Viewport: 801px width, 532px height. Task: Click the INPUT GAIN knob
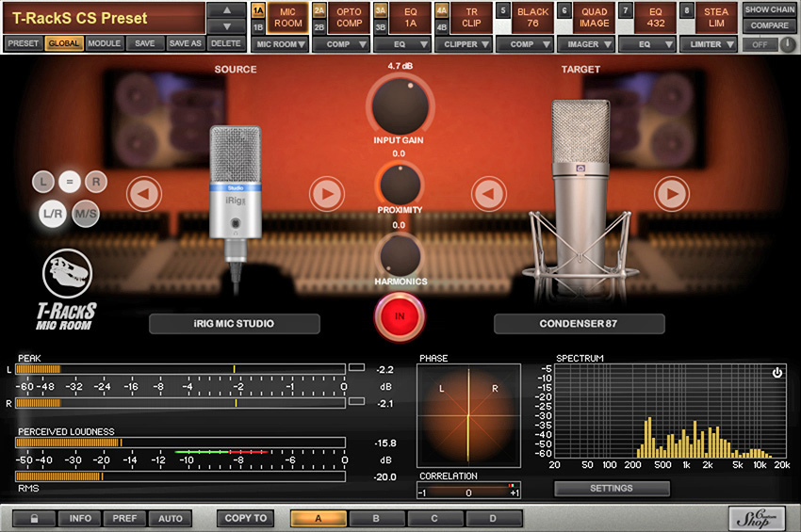pos(400,105)
